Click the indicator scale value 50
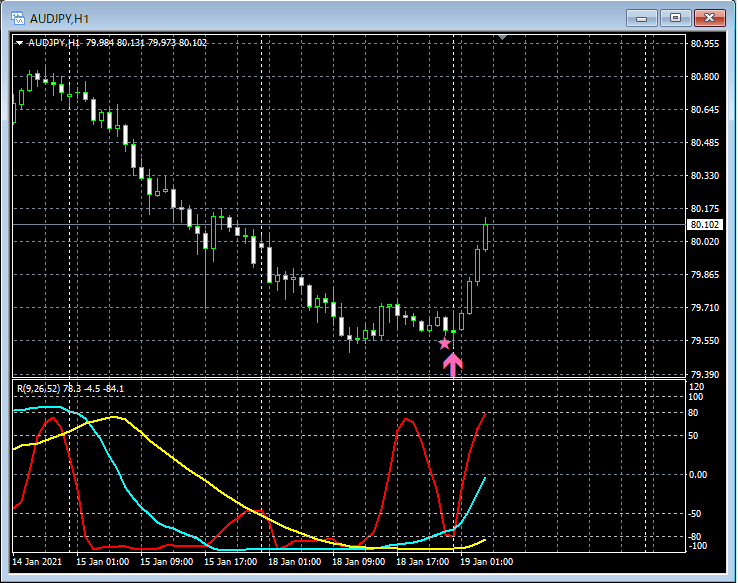Image resolution: width=738 pixels, height=583 pixels. click(693, 436)
